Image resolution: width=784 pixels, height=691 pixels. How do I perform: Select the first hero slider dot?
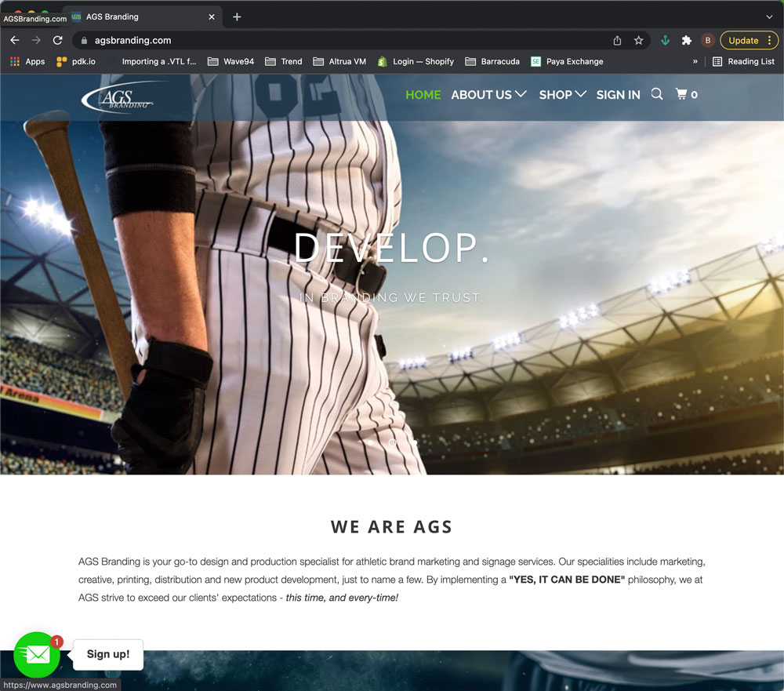coord(371,442)
